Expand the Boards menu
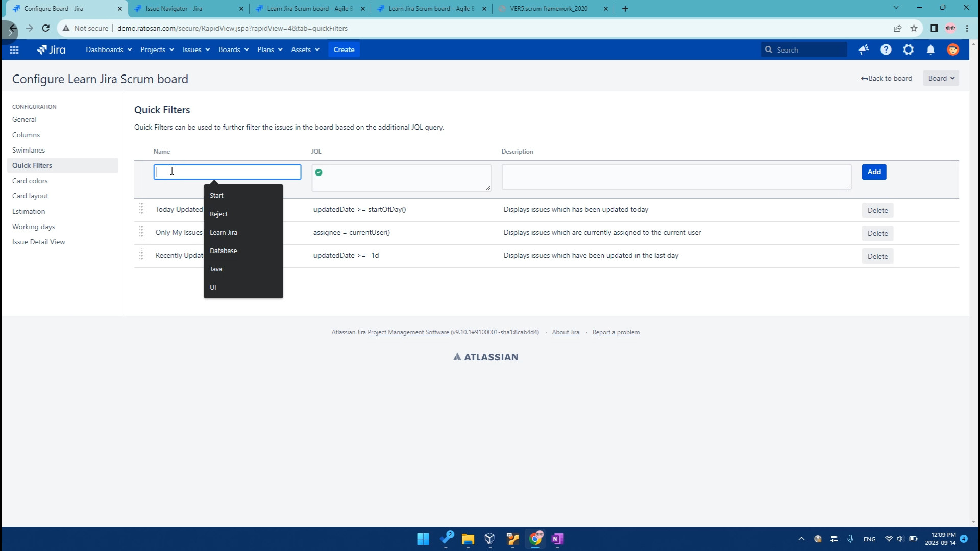This screenshot has height=551, width=980. pos(233,49)
